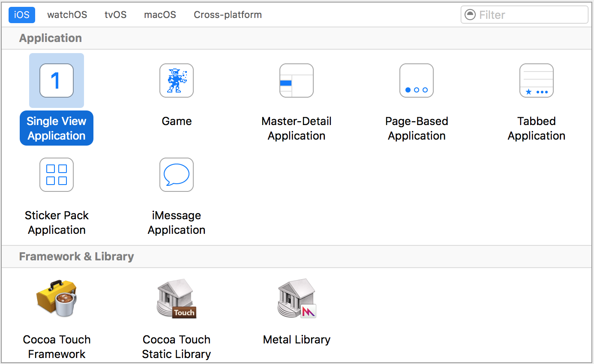Click the "Page-Based Application" label
This screenshot has width=594, height=364.
click(417, 128)
